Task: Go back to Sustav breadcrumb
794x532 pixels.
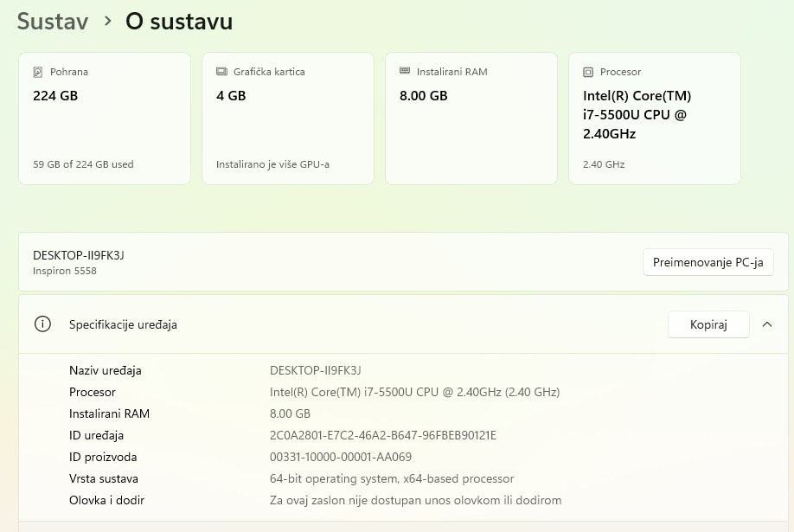Action: pyautogui.click(x=53, y=22)
